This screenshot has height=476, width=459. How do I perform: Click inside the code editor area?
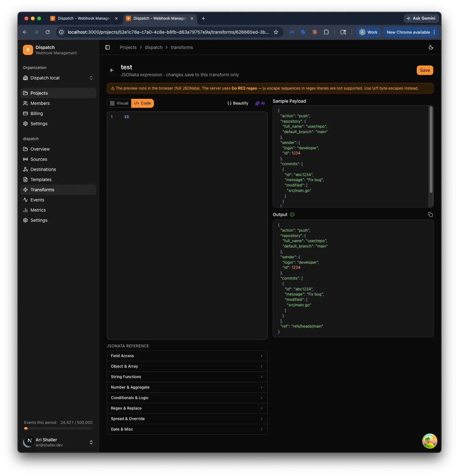point(187,226)
